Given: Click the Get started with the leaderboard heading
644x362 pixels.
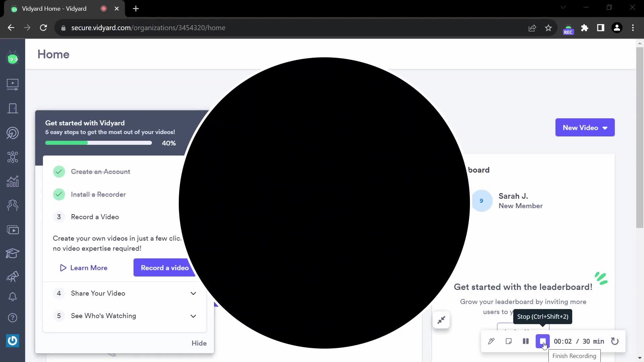Looking at the screenshot, I should pyautogui.click(x=523, y=287).
